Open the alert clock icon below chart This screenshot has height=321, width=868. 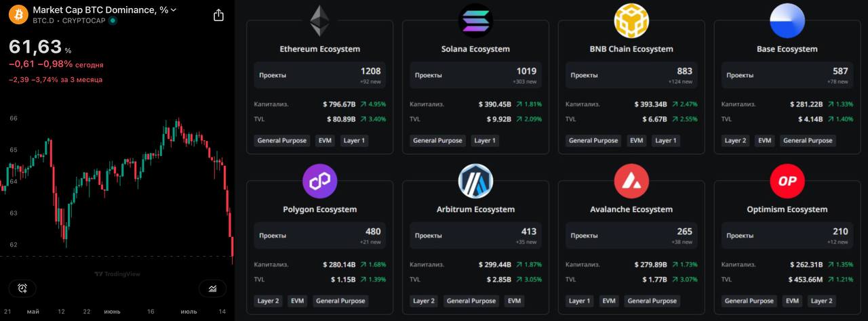[x=22, y=288]
